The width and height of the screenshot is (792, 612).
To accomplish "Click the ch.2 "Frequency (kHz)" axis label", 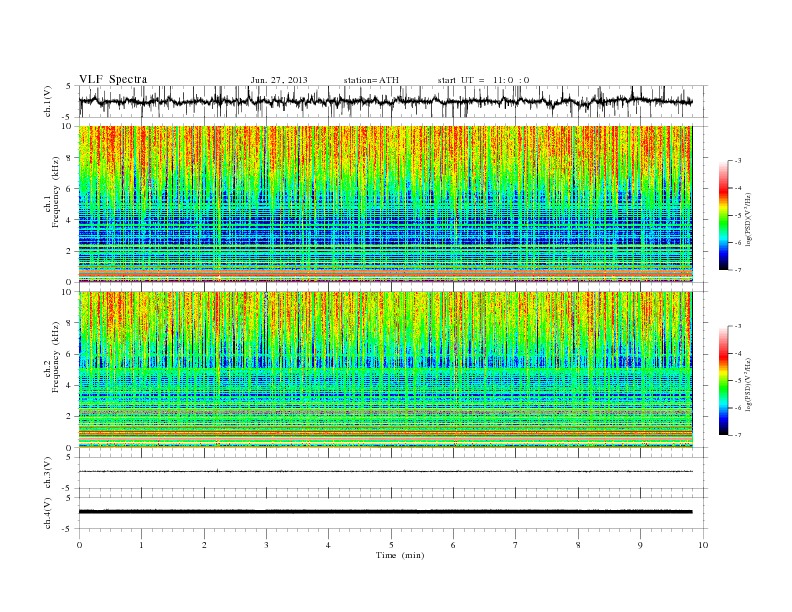I will 56,356.
